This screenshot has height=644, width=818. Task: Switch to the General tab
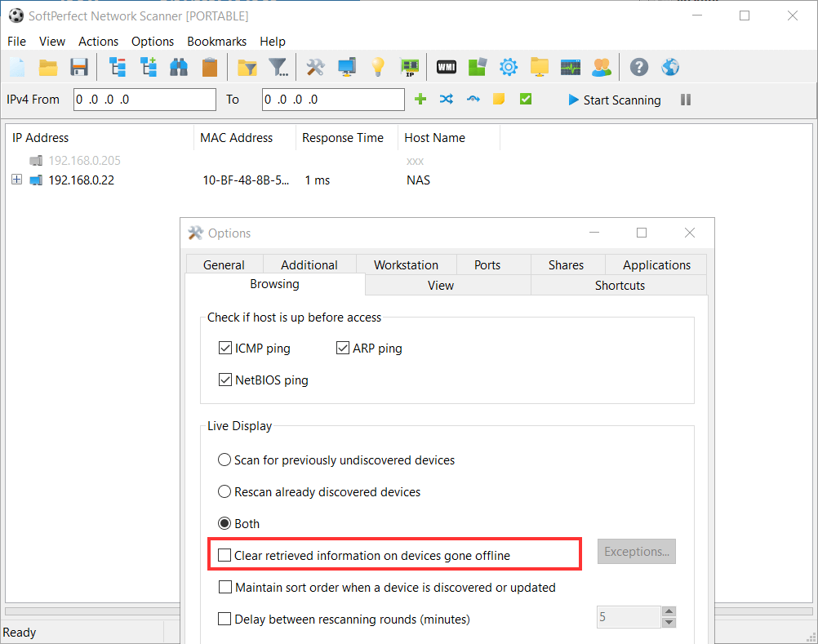pos(225,265)
